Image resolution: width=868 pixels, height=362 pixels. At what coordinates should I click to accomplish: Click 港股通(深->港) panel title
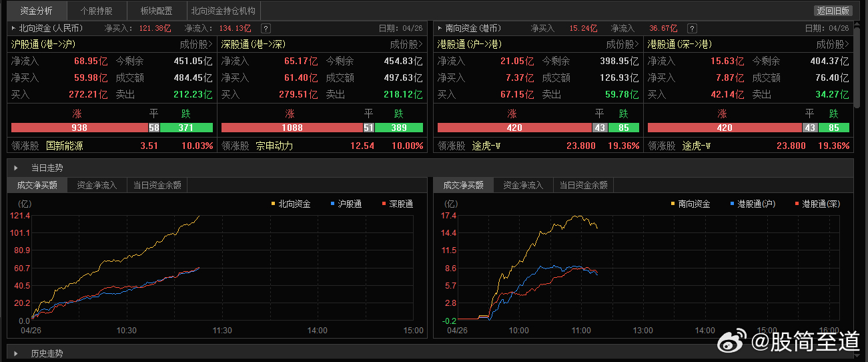[680, 44]
